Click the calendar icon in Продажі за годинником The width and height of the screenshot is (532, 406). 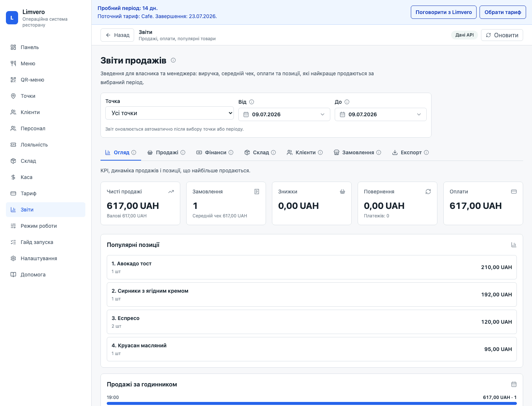coord(514,384)
